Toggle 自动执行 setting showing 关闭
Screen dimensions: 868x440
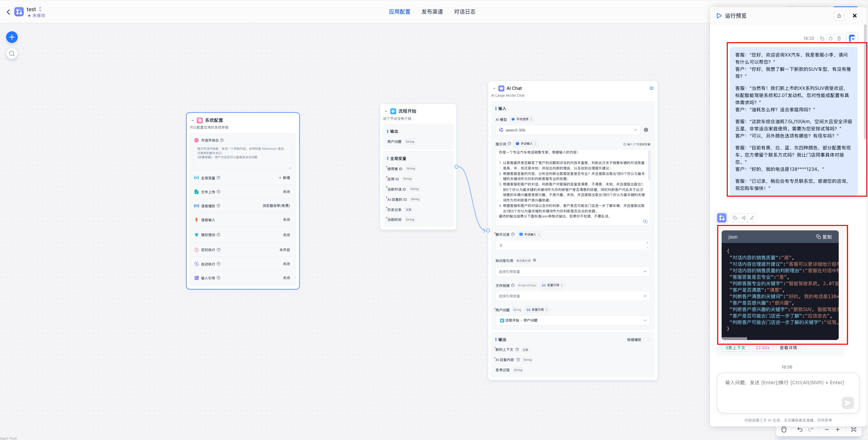pos(286,264)
